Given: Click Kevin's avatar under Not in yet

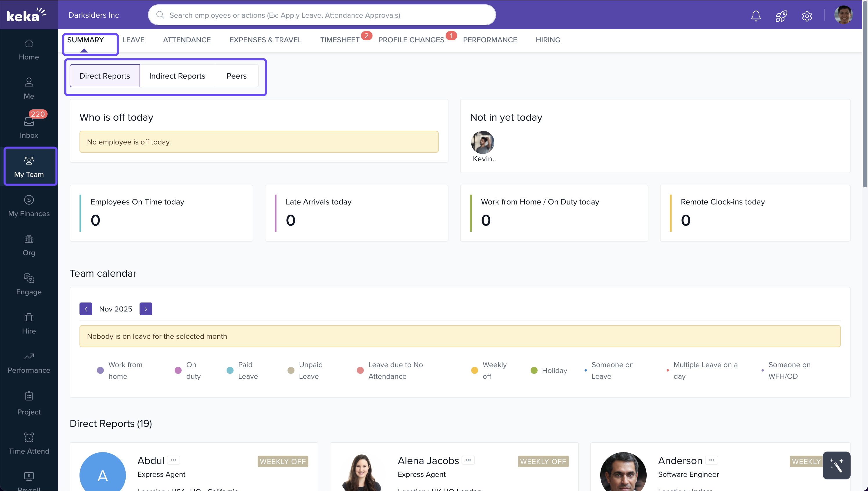Looking at the screenshot, I should click(x=482, y=143).
